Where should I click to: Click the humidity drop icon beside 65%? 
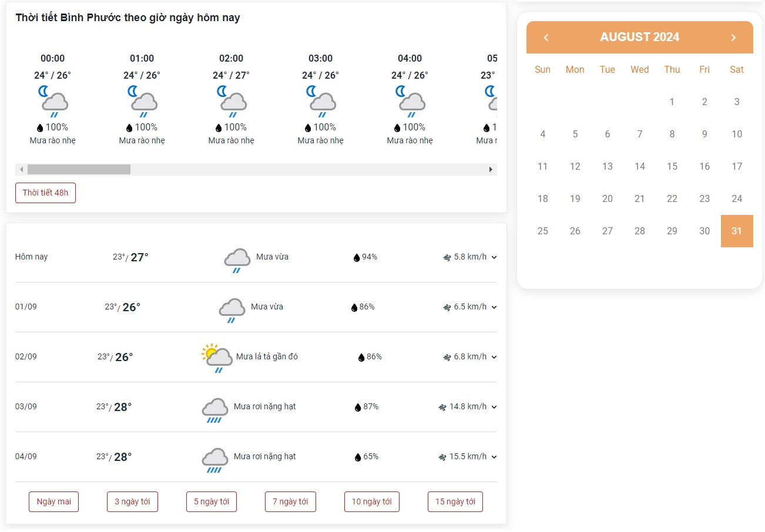point(358,457)
